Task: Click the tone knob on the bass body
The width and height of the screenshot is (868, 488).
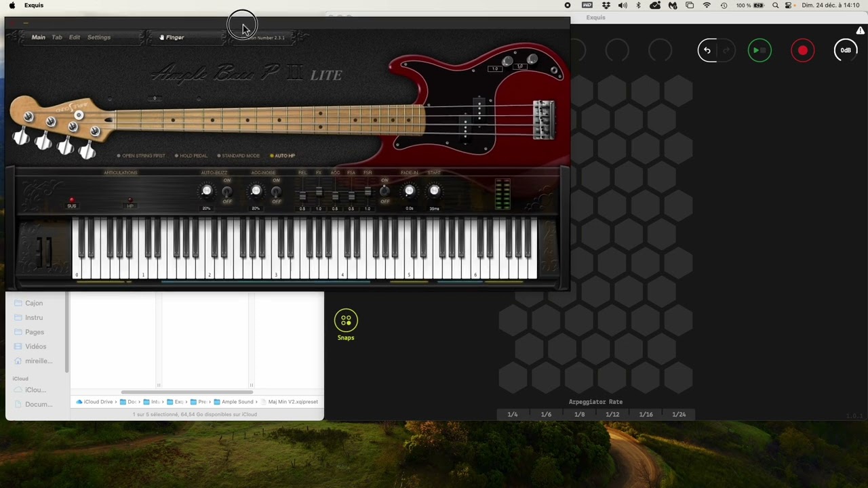Action: tap(532, 60)
